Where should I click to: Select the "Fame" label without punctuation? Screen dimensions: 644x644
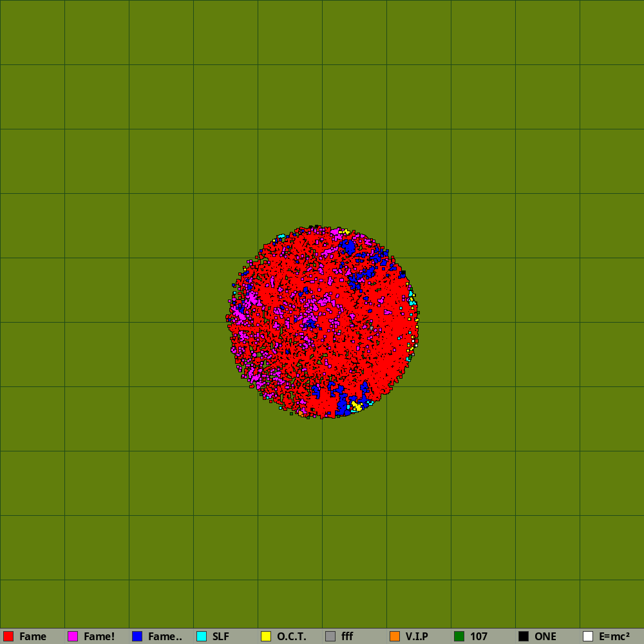click(x=33, y=637)
